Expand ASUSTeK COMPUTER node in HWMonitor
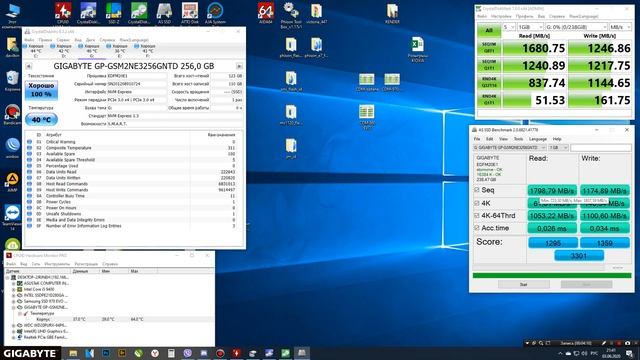The width and height of the screenshot is (640, 360). point(13,283)
